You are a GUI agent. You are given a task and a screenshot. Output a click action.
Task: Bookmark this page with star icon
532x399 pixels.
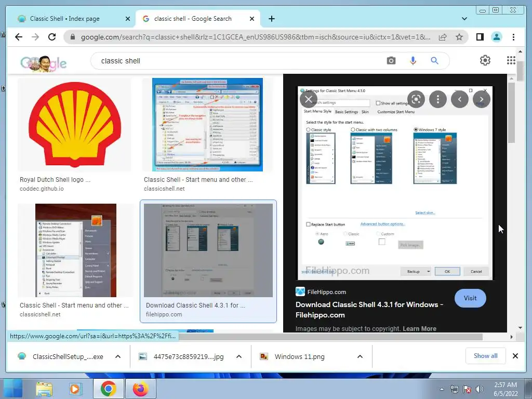point(459,37)
